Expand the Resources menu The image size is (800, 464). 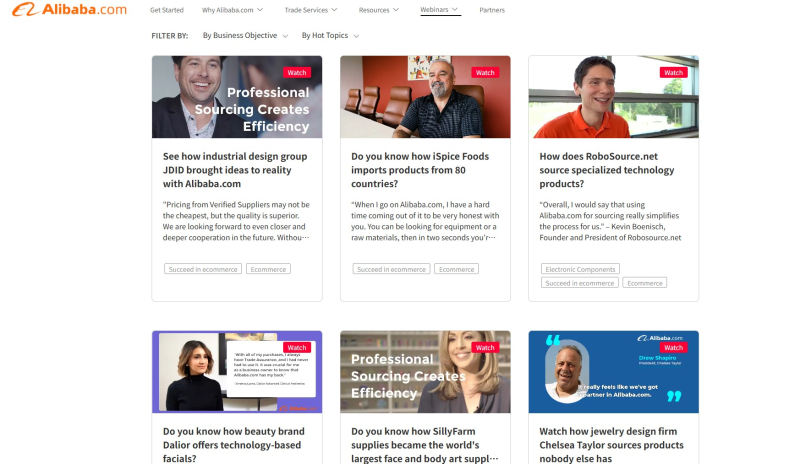coord(379,10)
